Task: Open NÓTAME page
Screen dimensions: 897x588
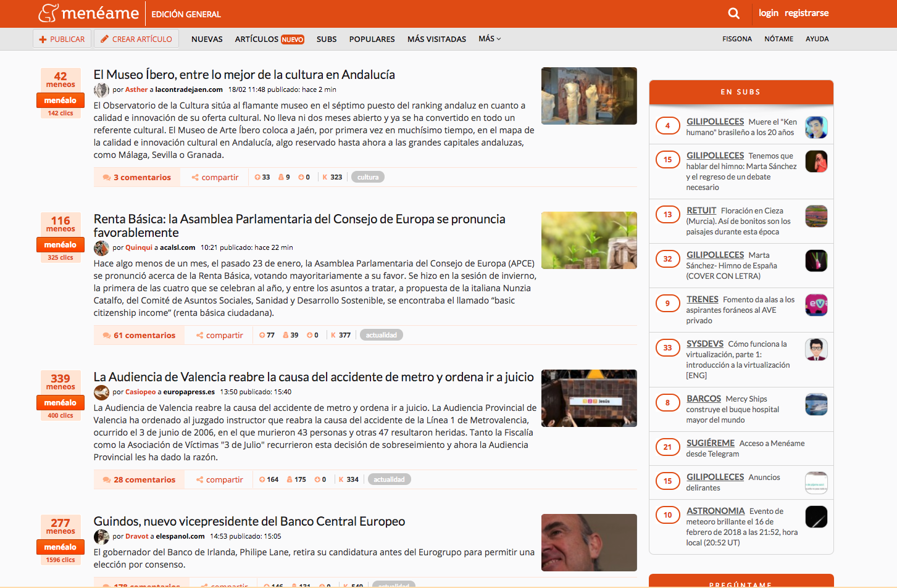Action: [x=779, y=39]
